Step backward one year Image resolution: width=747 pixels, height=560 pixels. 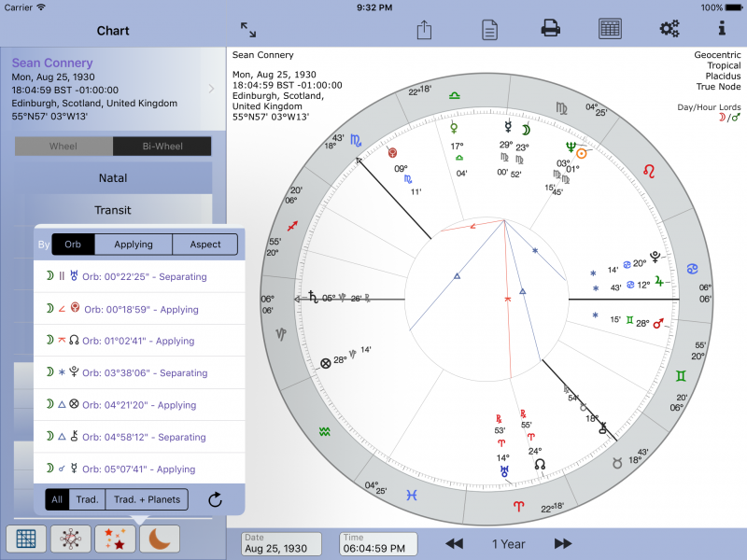(x=454, y=543)
